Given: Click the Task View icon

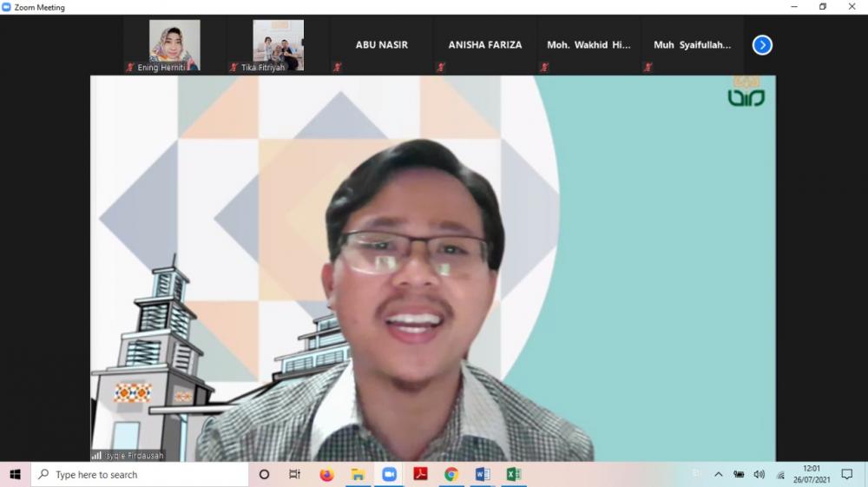Looking at the screenshot, I should (x=294, y=475).
